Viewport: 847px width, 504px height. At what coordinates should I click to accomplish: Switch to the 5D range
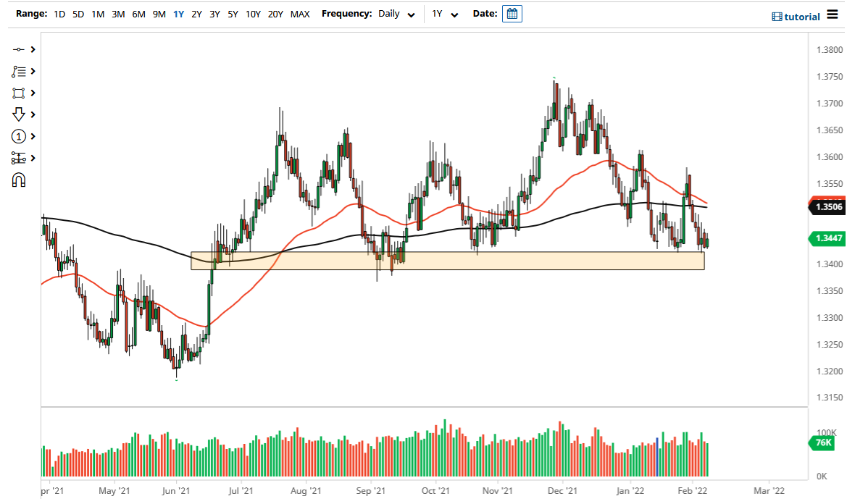pos(78,14)
